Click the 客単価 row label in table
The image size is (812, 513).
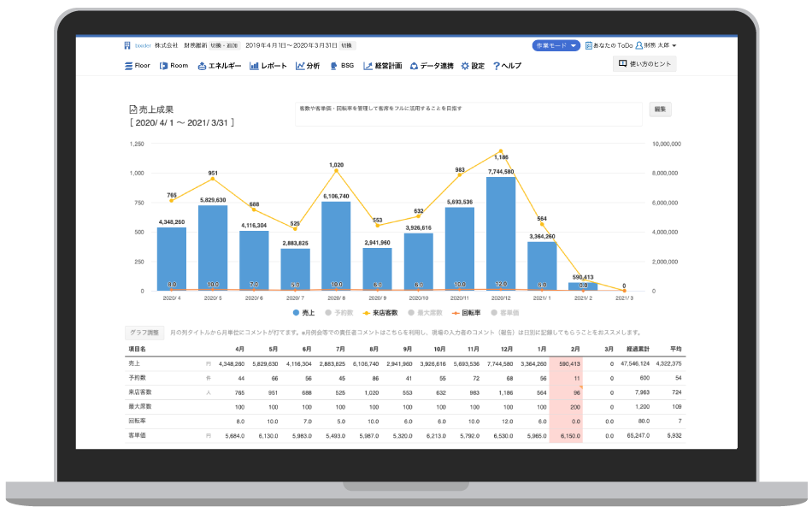coord(138,436)
